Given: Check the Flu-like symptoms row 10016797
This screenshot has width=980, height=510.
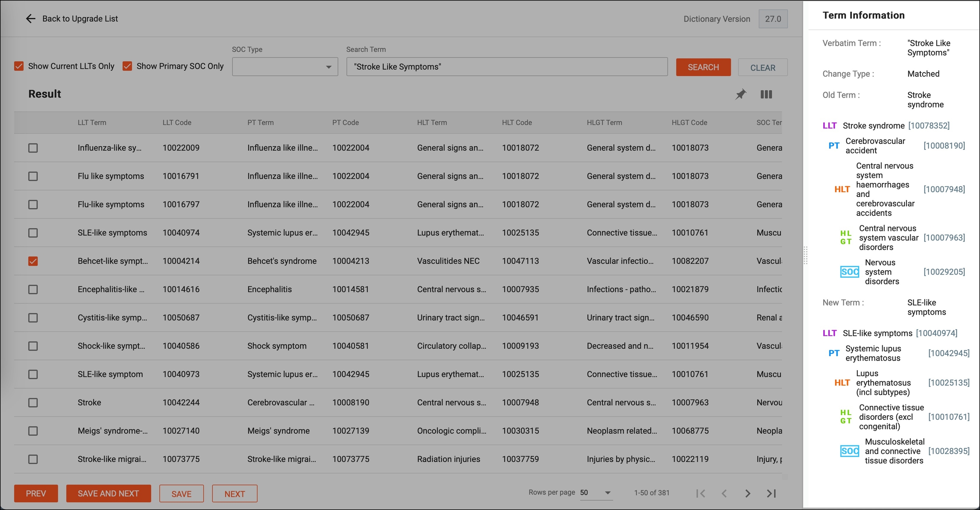Looking at the screenshot, I should click(x=33, y=204).
